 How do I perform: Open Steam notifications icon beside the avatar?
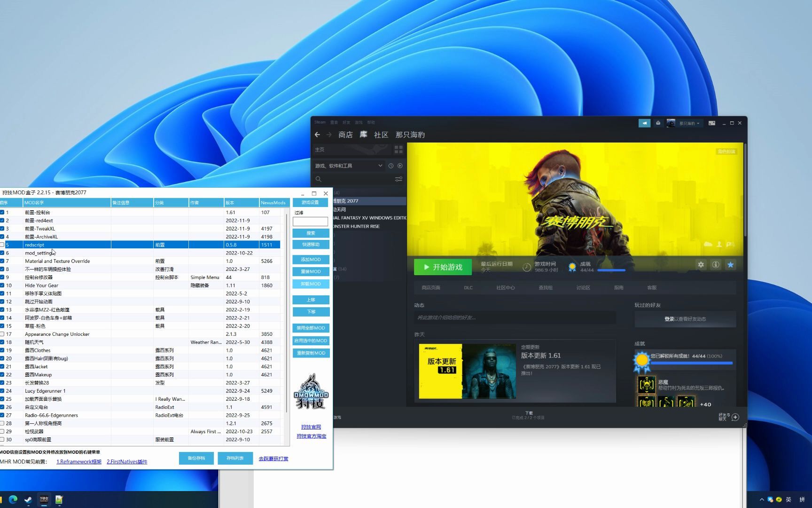pyautogui.click(x=658, y=123)
